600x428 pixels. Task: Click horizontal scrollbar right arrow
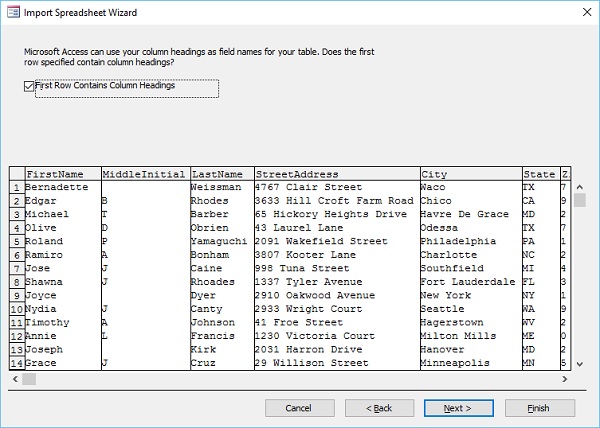coord(565,379)
